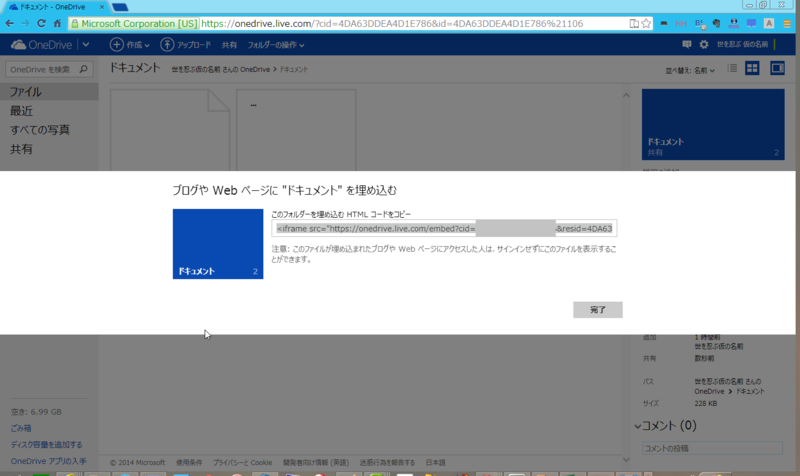Click 迷惑行為を報告する footer link
Viewport: 800px width, 476px height.
pyautogui.click(x=387, y=463)
